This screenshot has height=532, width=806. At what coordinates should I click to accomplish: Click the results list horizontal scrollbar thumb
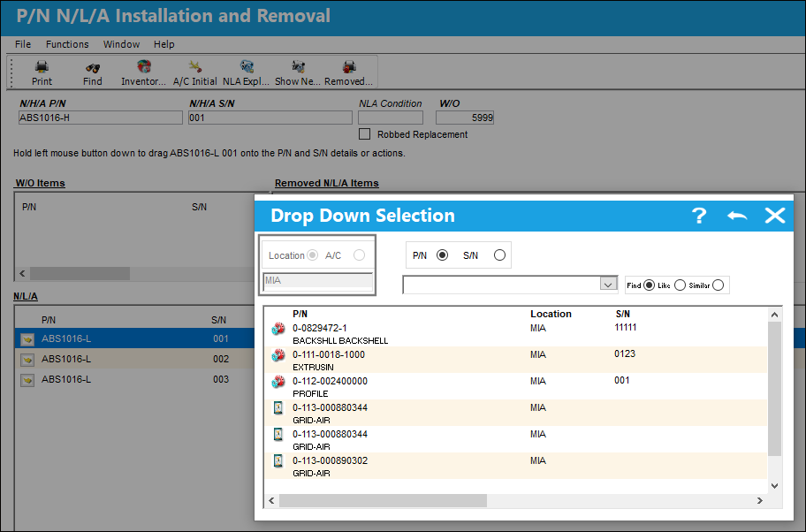383,501
